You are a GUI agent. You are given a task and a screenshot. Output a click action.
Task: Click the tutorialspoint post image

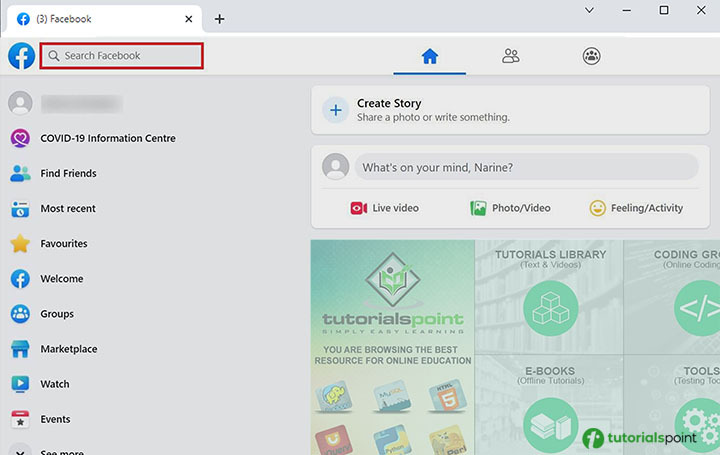point(515,347)
